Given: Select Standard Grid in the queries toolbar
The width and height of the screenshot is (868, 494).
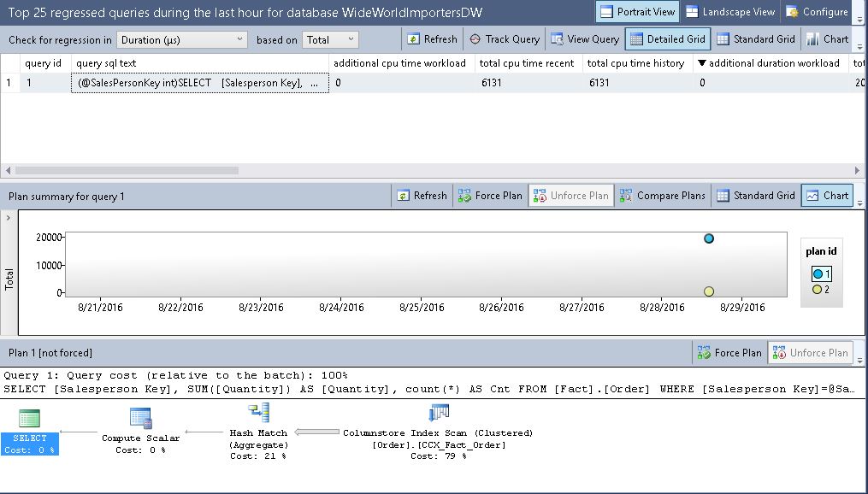Looking at the screenshot, I should (x=756, y=39).
